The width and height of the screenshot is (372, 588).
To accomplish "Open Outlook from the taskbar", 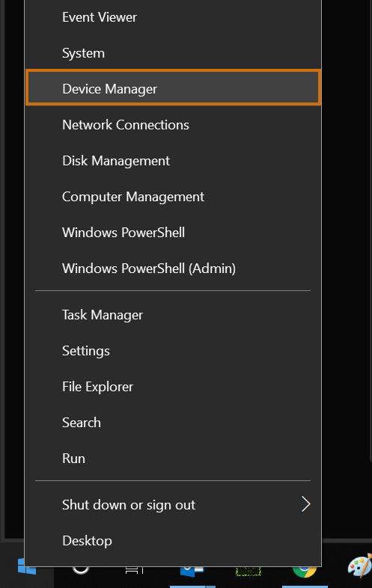I will click(x=192, y=572).
